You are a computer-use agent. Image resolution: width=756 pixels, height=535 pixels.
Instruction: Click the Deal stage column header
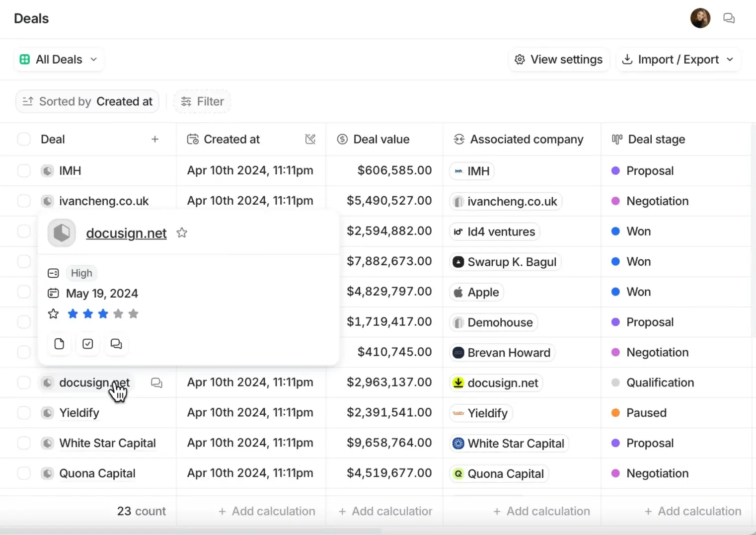pos(656,140)
